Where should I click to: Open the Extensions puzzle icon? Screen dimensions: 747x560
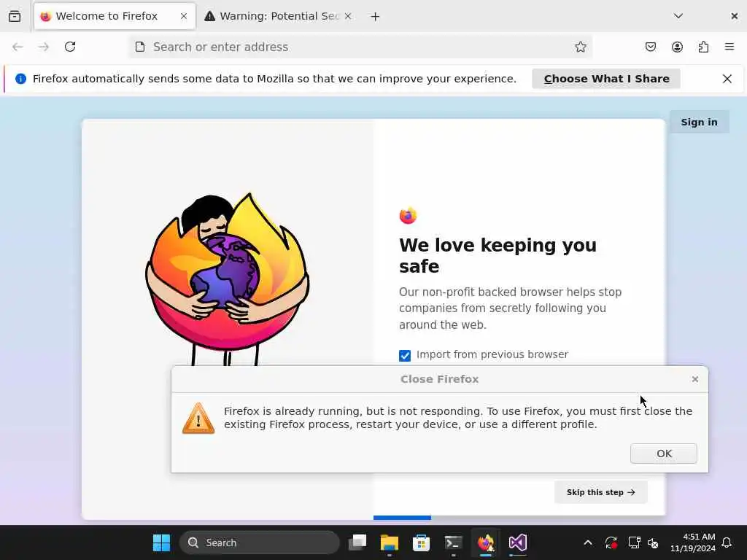(x=703, y=47)
